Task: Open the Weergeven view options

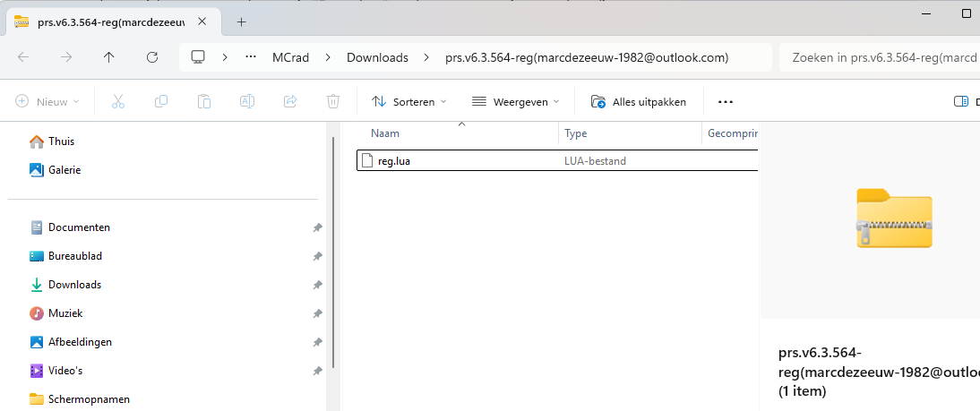Action: point(516,102)
